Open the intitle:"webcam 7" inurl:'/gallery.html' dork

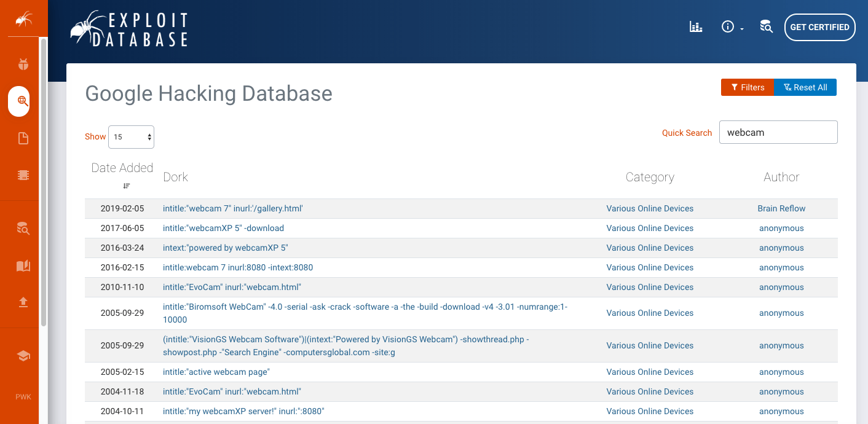(233, 208)
